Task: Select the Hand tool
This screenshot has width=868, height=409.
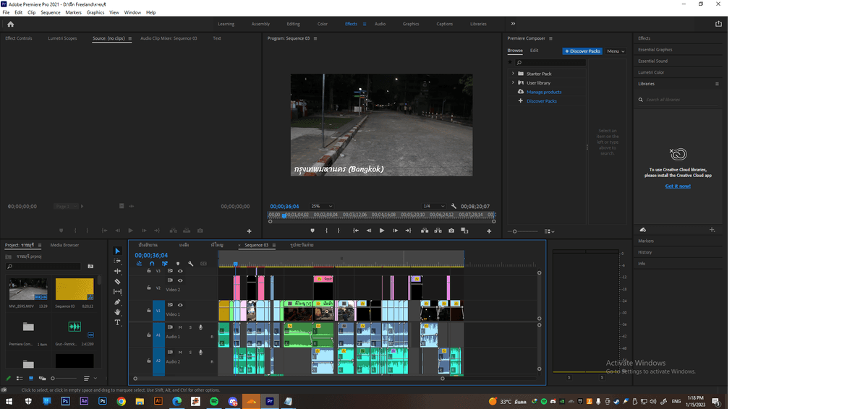Action: pos(118,312)
